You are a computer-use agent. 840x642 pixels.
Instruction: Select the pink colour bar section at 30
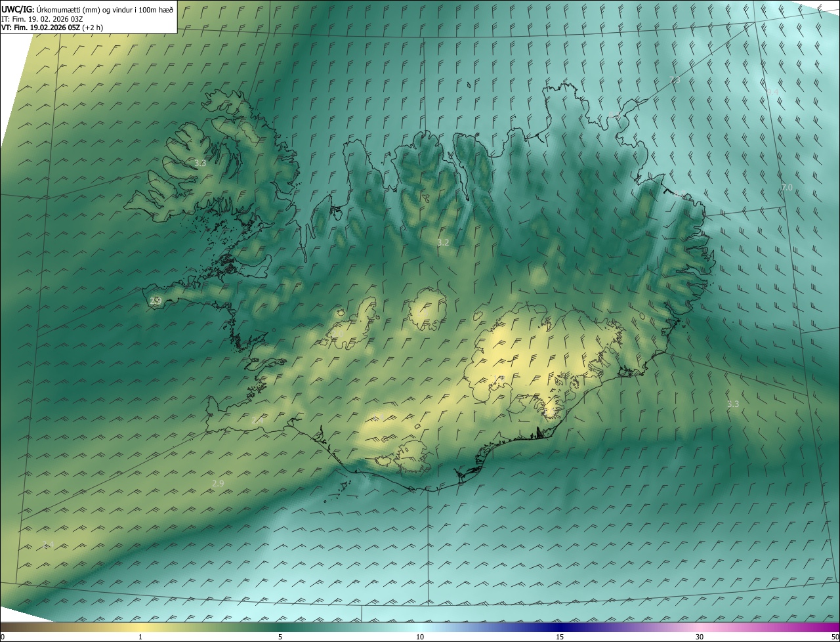point(700,627)
